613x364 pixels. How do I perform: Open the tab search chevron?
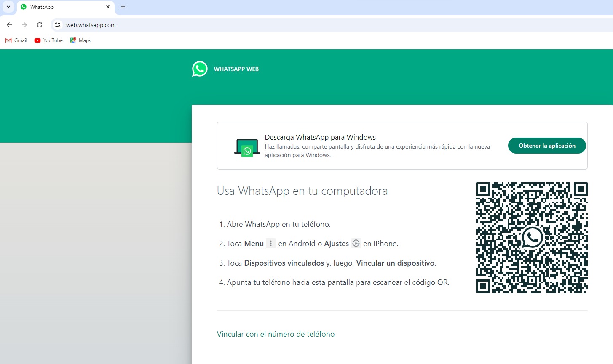[x=8, y=7]
